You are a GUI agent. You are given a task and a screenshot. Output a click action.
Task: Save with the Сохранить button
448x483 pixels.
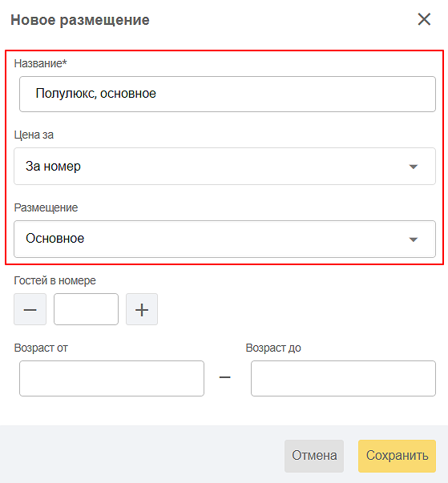(397, 456)
